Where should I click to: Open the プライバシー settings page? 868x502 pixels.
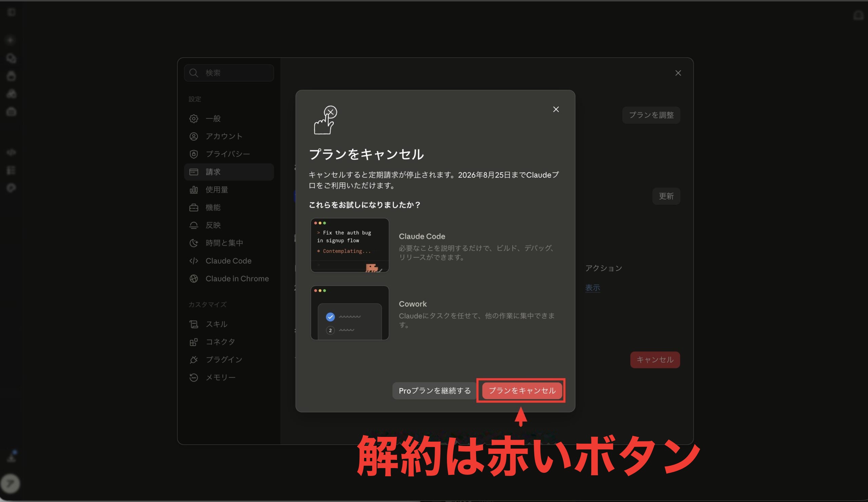[229, 154]
